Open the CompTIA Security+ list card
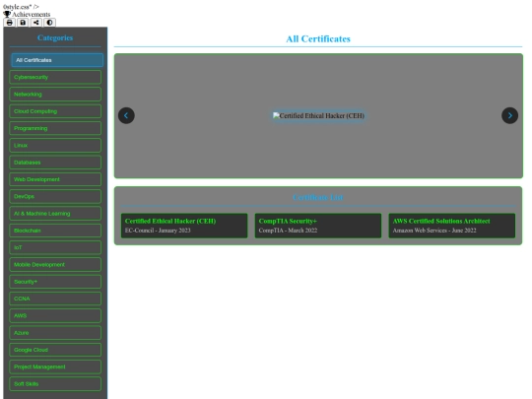Viewport: 532px width, 399px height. (x=318, y=226)
